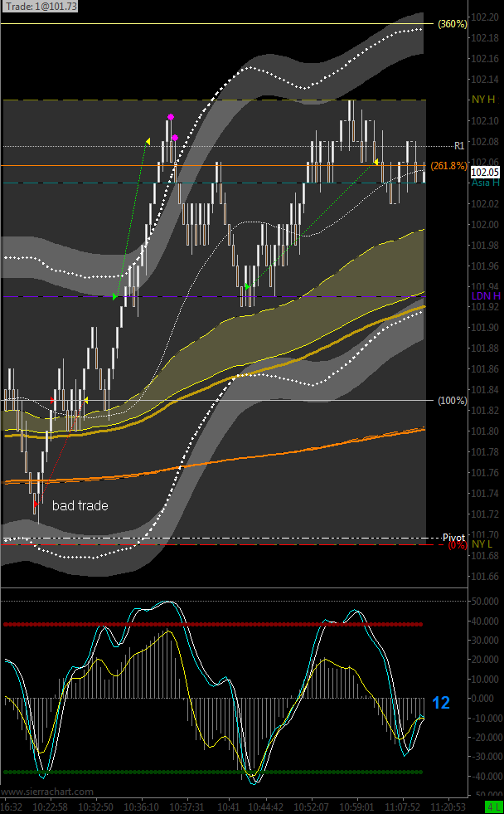Click the 11:20:53 time axis label

click(x=449, y=807)
